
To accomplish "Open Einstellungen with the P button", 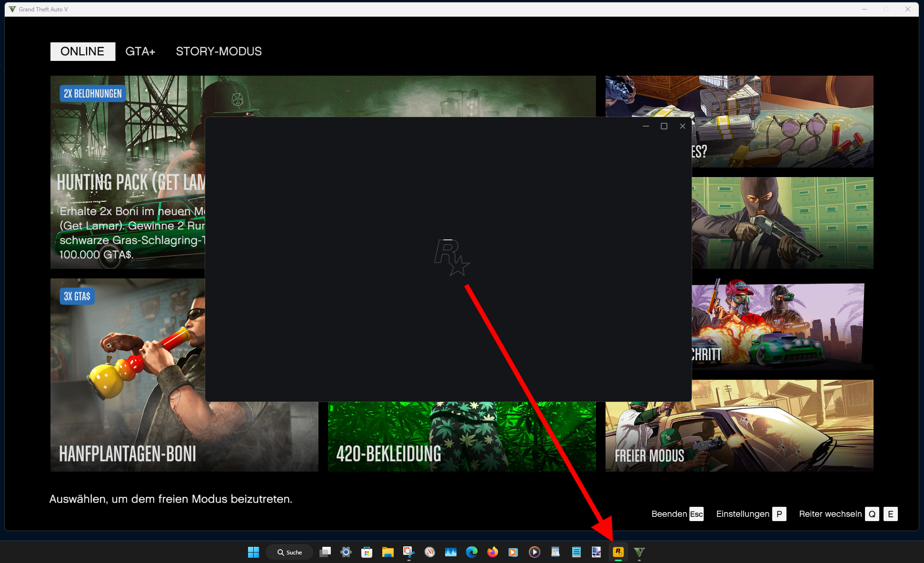I will (779, 514).
